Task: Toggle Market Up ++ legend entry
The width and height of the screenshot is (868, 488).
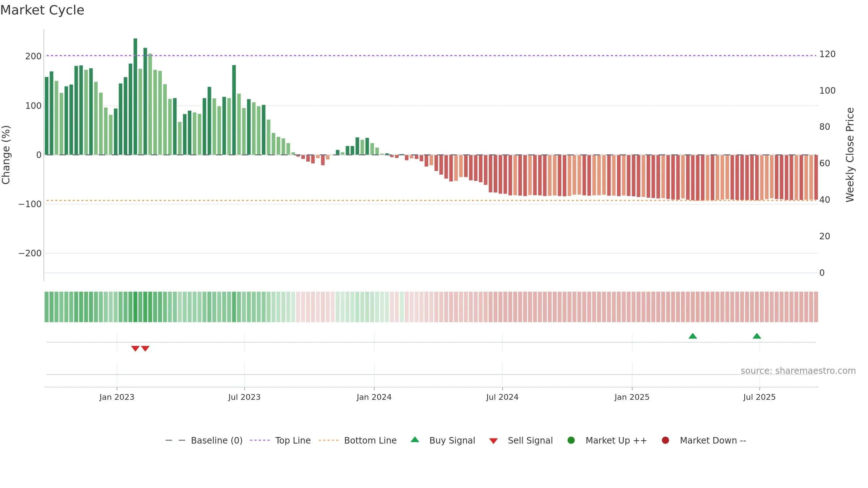Action: coord(607,440)
